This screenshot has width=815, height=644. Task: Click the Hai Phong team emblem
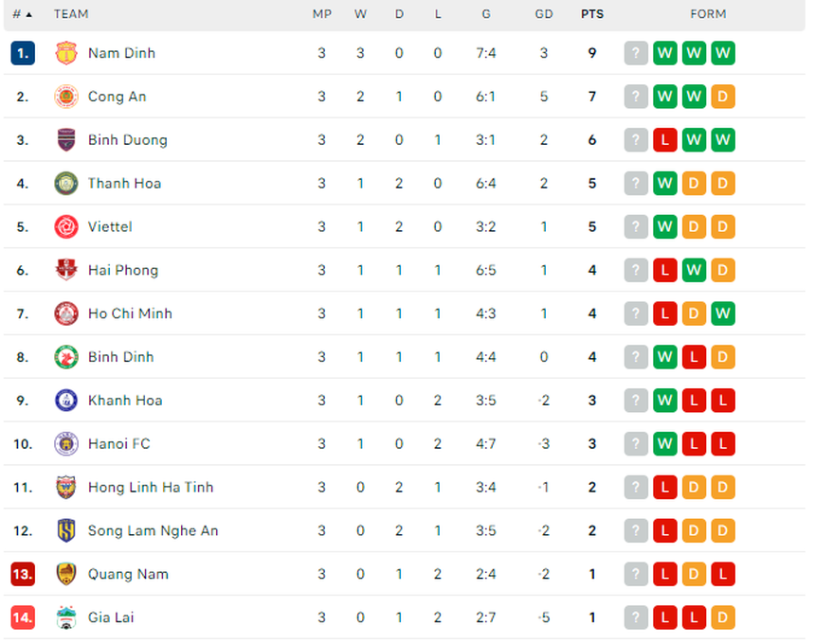point(64,270)
